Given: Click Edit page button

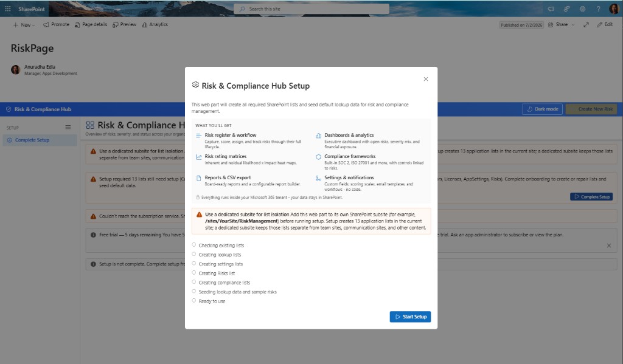Looking at the screenshot, I should [605, 24].
